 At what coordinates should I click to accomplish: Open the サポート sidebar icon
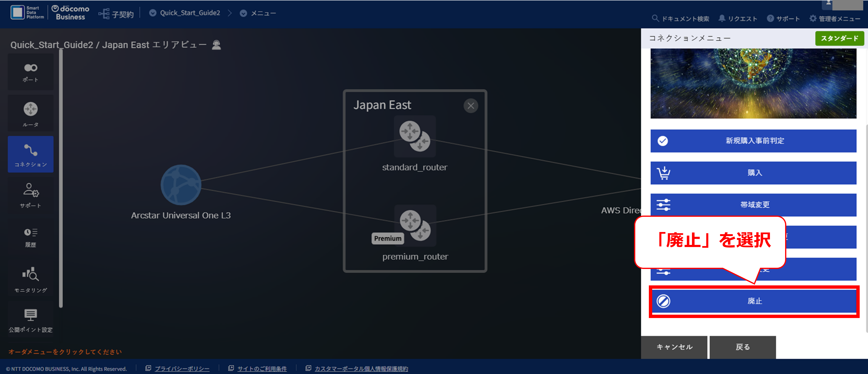pos(30,195)
